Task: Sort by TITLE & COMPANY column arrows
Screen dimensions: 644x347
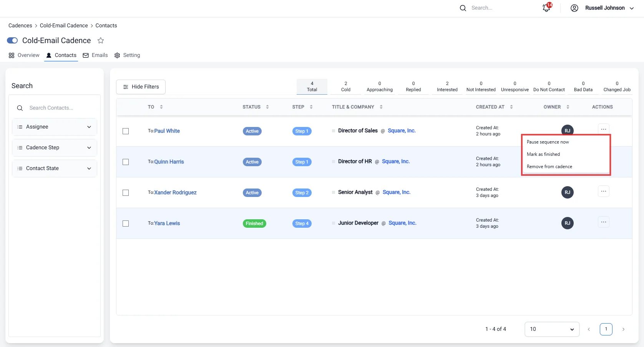Action: click(381, 107)
